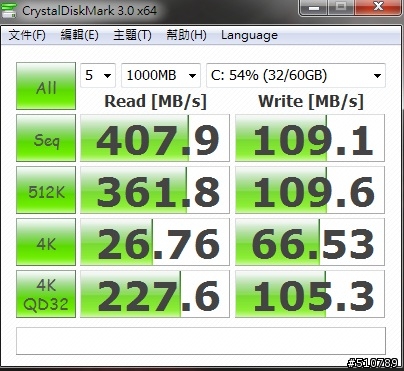404x371 pixels.
Task: Click the Write [MB/s] column header
Action: coord(311,101)
